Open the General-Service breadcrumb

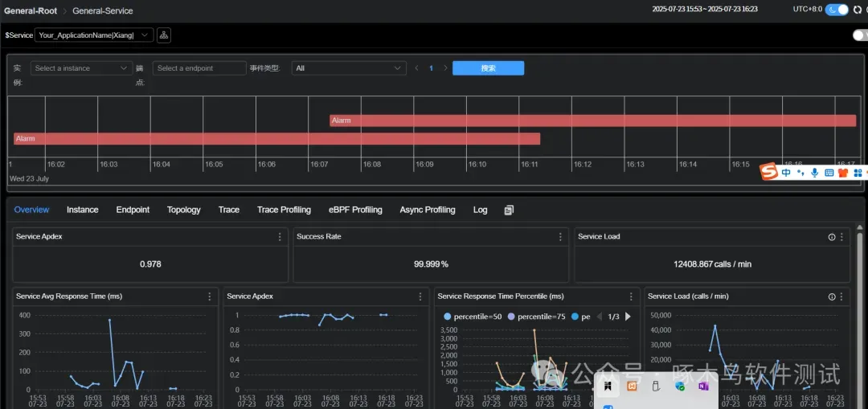pyautogui.click(x=102, y=10)
